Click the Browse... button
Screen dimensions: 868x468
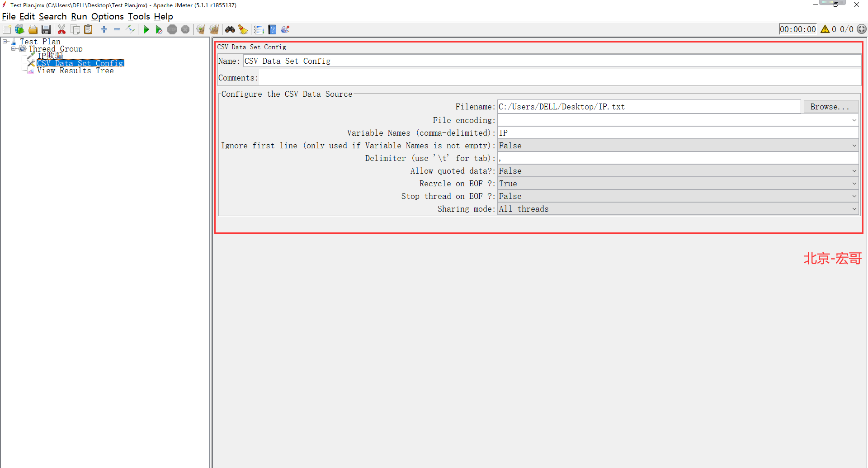click(x=830, y=107)
